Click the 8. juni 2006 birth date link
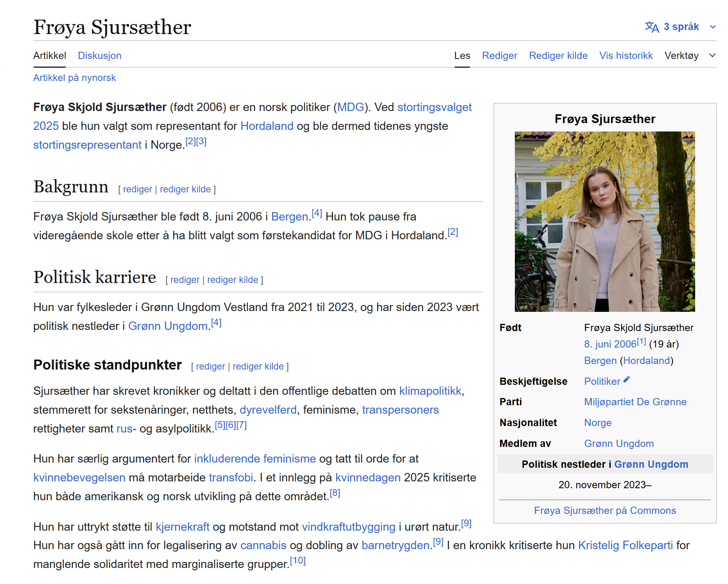 (x=610, y=344)
